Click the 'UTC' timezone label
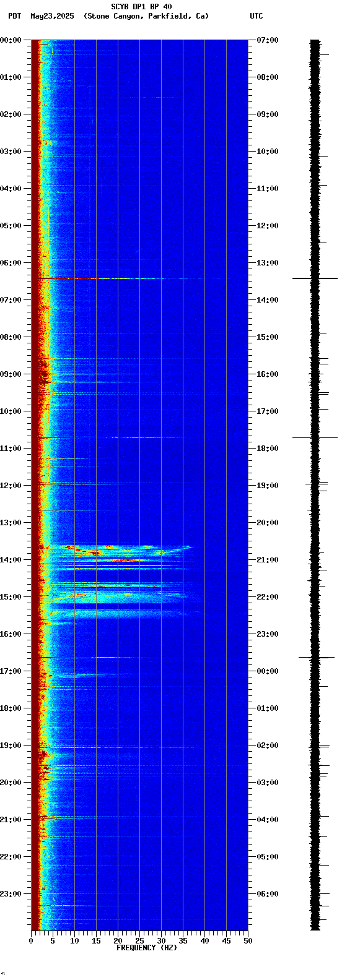The height and width of the screenshot is (980, 342). click(x=256, y=16)
